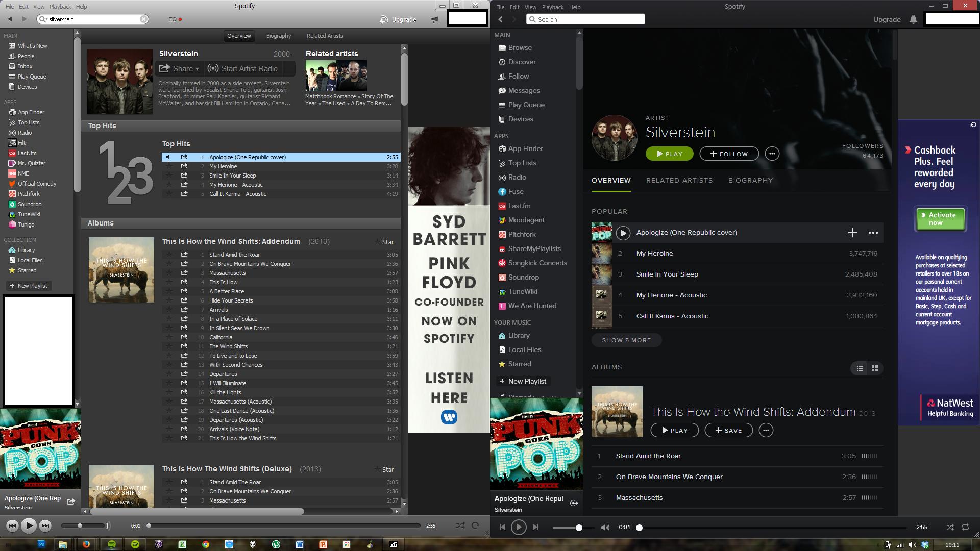This screenshot has width=980, height=551.
Task: Switch to Related Artists tab in right window
Action: (x=679, y=180)
